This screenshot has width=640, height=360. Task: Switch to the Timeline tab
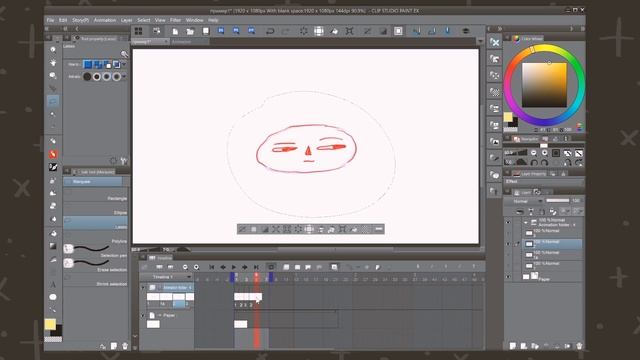point(161,258)
